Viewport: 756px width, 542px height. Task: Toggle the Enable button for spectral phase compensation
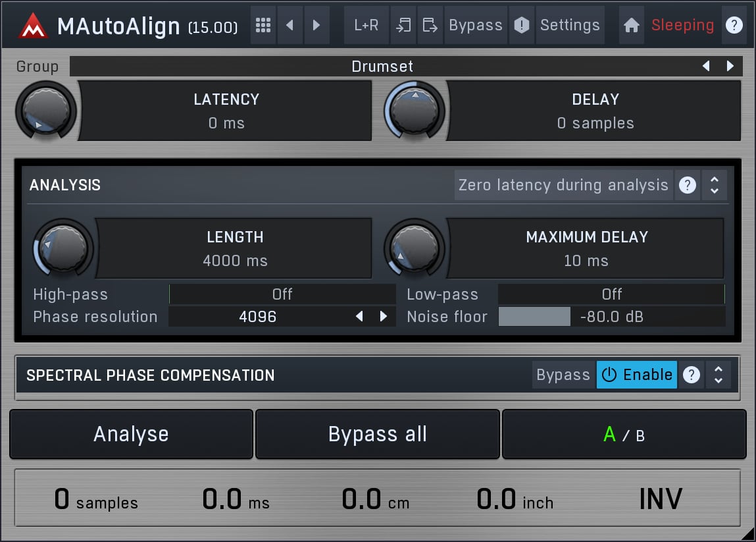636,375
